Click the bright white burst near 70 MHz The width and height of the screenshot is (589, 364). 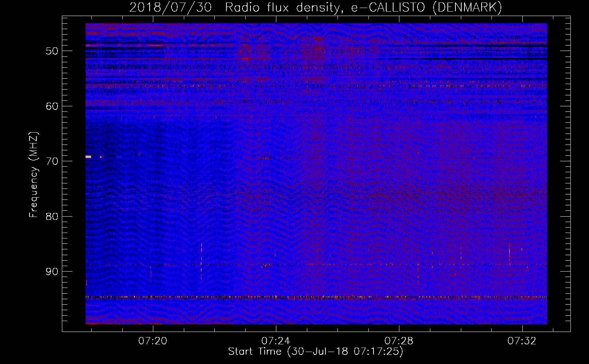88,157
